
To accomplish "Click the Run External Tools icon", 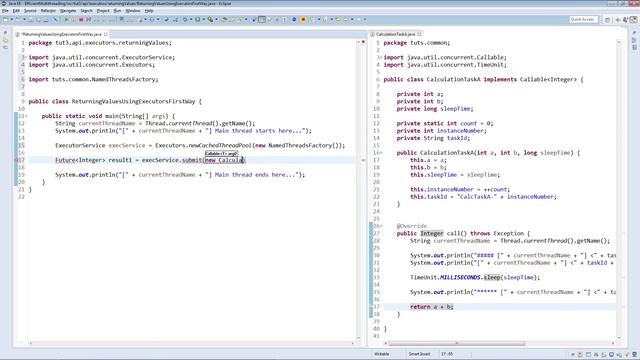I will click(x=211, y=20).
